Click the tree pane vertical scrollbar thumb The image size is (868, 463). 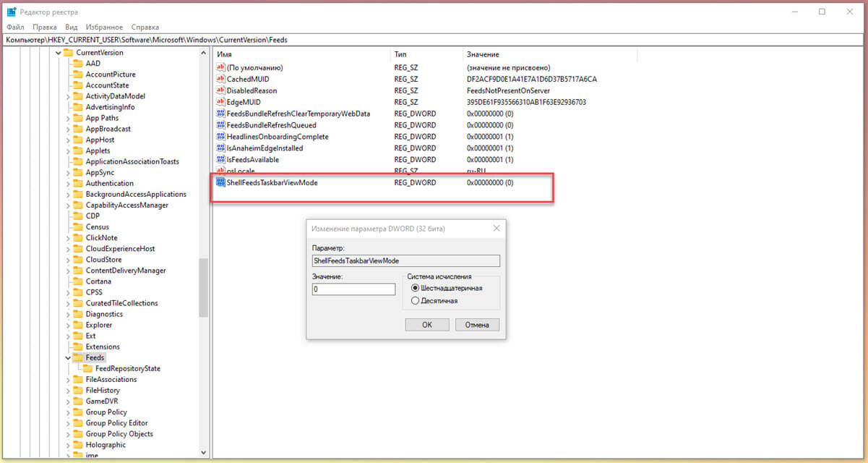coord(204,288)
